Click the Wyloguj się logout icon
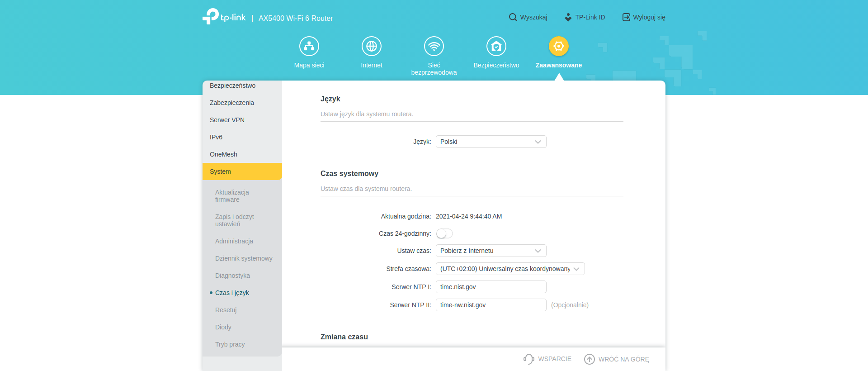This screenshot has height=371, width=868. pos(626,17)
